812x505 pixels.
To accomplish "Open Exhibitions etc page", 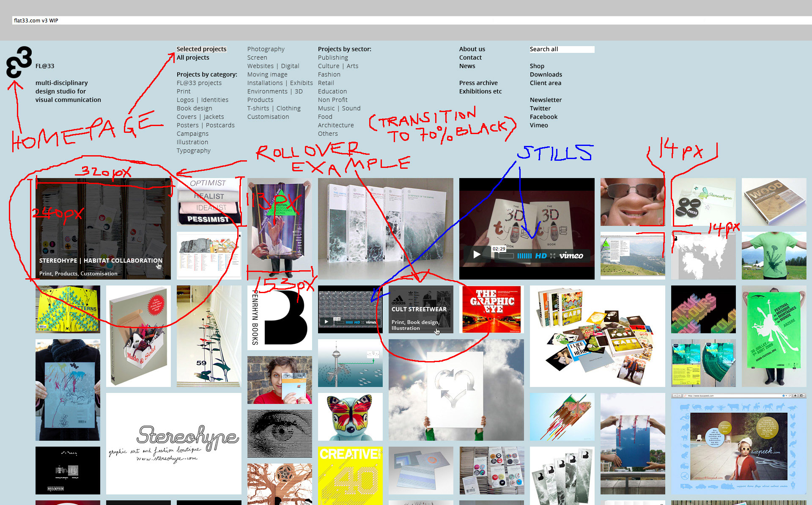I will click(480, 91).
